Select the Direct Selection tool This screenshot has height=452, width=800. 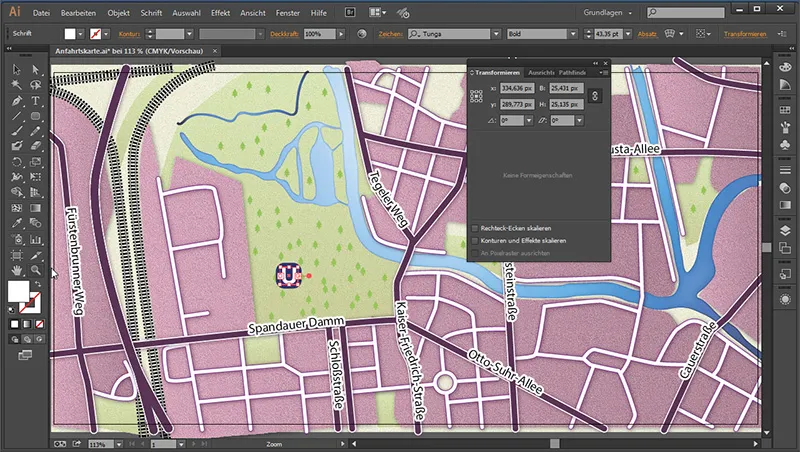pyautogui.click(x=35, y=69)
